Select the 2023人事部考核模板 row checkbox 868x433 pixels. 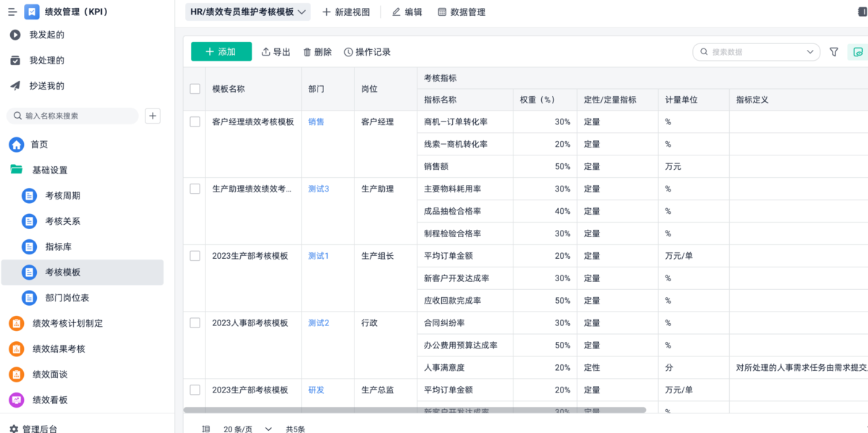195,323
